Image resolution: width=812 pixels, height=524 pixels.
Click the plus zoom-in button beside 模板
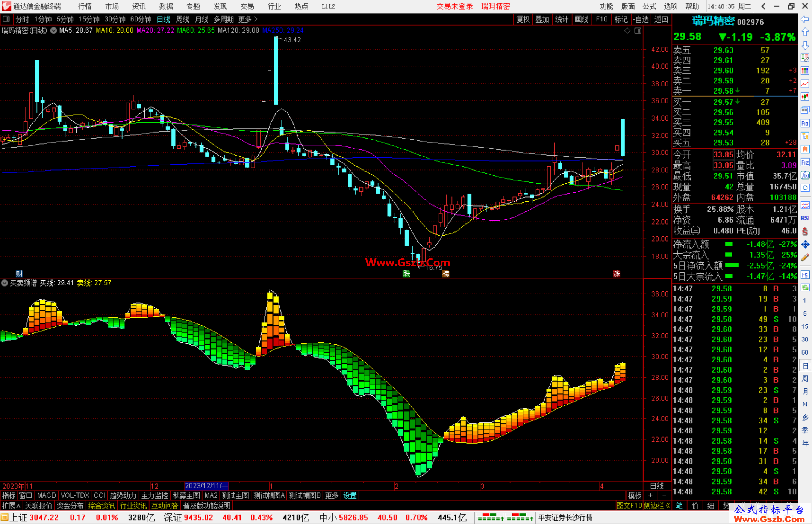[651, 495]
